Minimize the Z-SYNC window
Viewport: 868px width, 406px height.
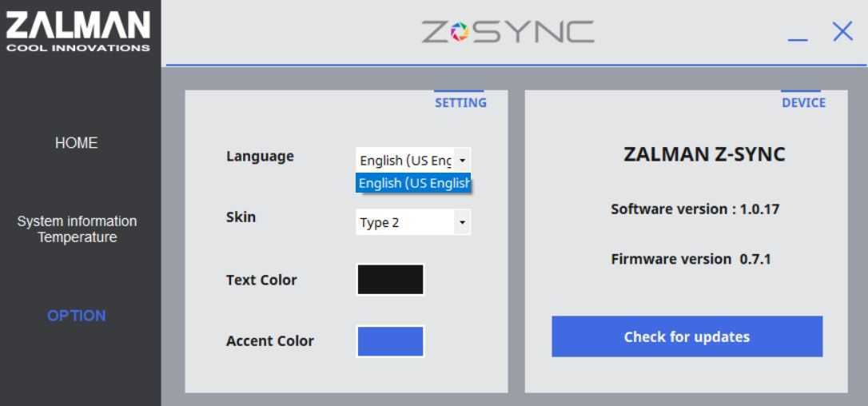(x=798, y=34)
